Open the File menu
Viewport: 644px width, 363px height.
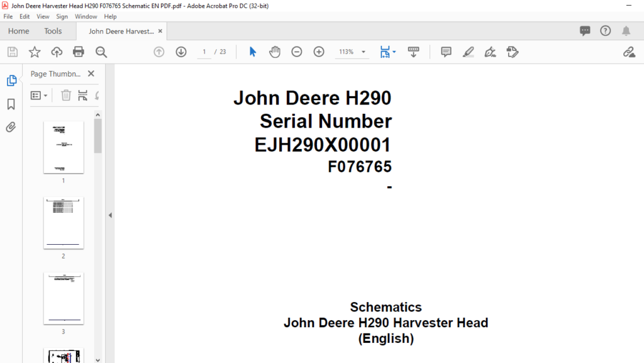8,16
